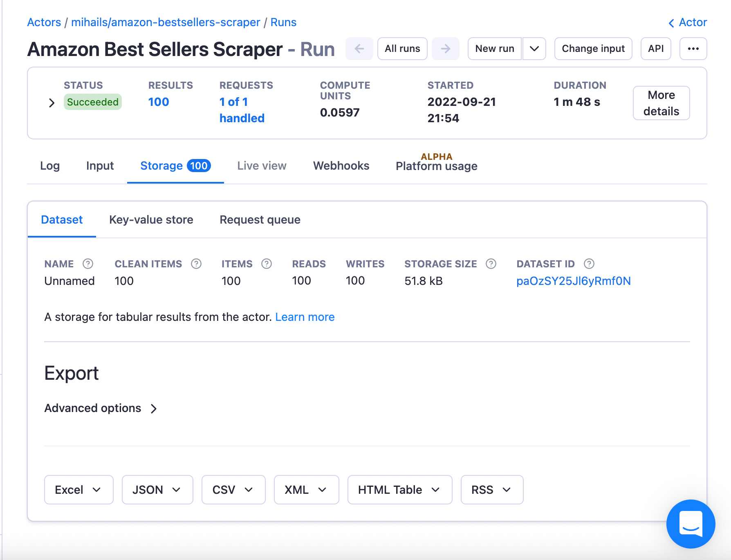The image size is (731, 560).
Task: Show help for ITEMS column
Action: [x=267, y=264]
